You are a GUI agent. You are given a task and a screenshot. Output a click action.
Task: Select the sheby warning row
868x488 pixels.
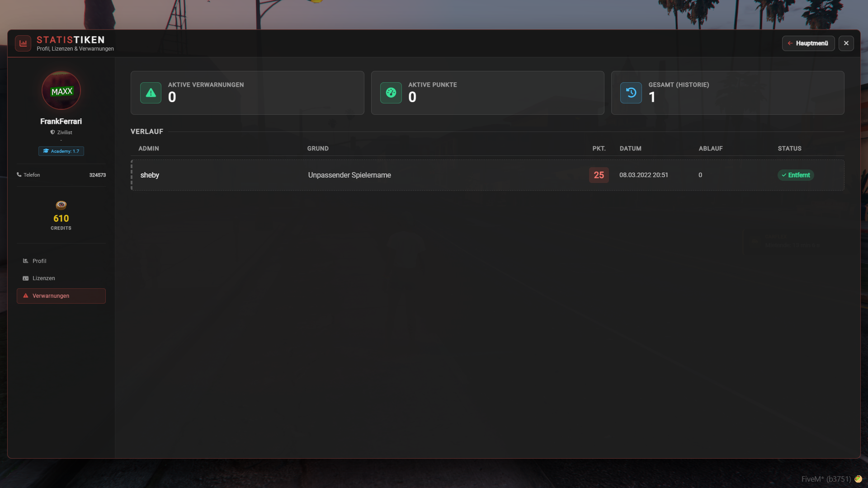pos(487,175)
